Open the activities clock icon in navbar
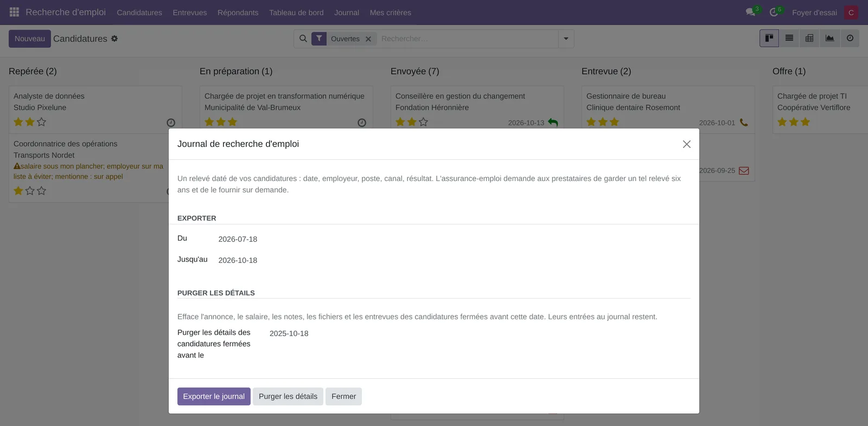This screenshot has height=426, width=868. (x=774, y=12)
